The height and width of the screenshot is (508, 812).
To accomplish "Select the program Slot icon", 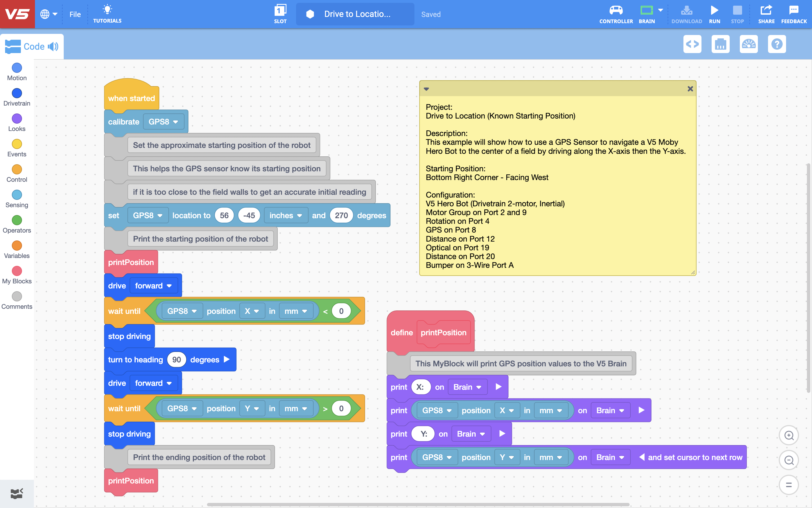I will coord(280,14).
